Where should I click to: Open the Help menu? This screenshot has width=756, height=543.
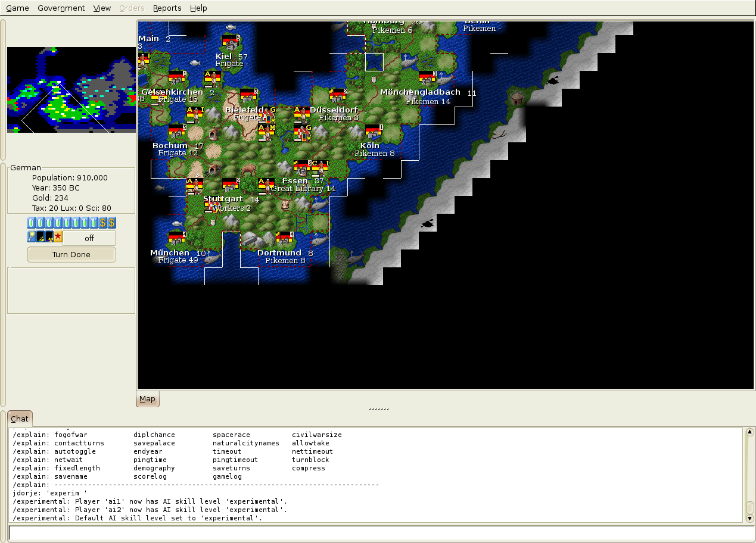click(198, 8)
